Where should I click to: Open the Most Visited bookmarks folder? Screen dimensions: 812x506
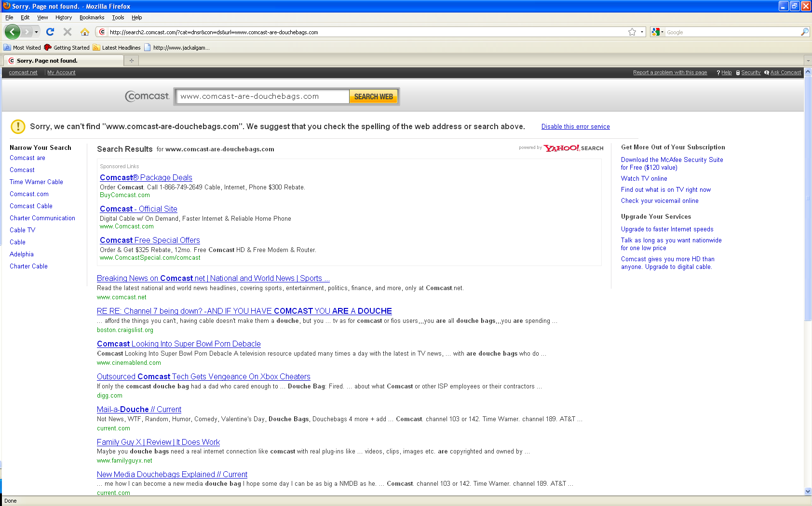[22, 48]
